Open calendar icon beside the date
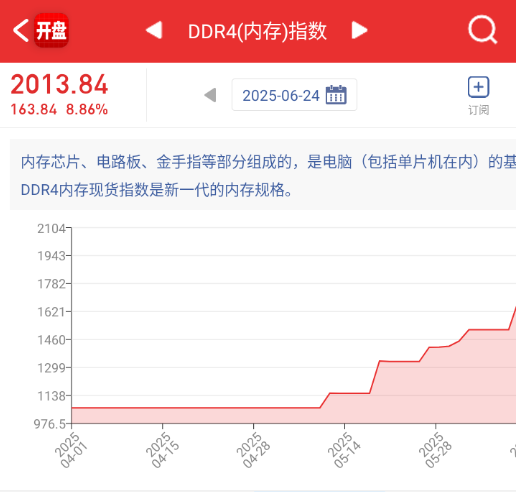The image size is (516, 492). click(x=336, y=95)
